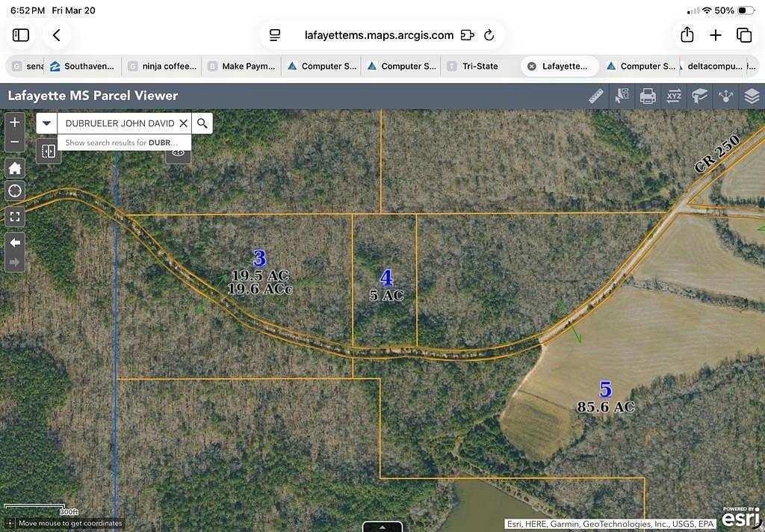Image resolution: width=765 pixels, height=532 pixels.
Task: Switch to the Southaven browser tab
Action: pos(82,66)
